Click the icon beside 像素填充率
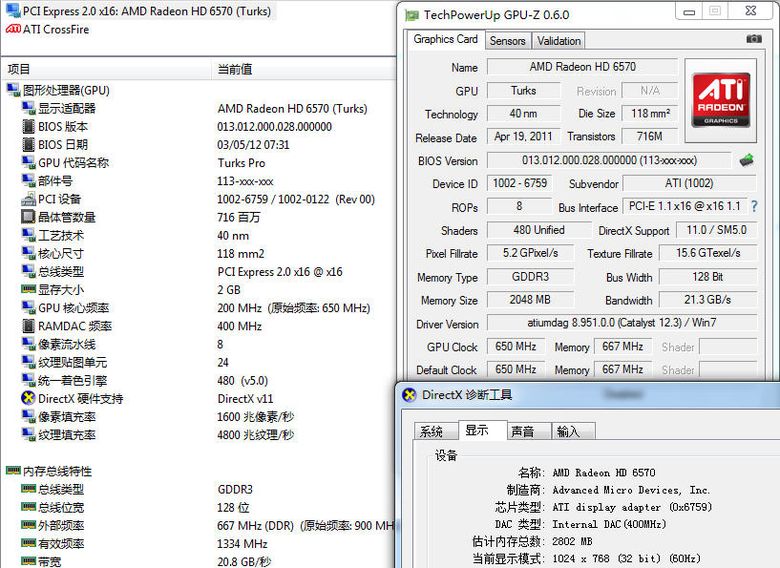 tap(28, 417)
